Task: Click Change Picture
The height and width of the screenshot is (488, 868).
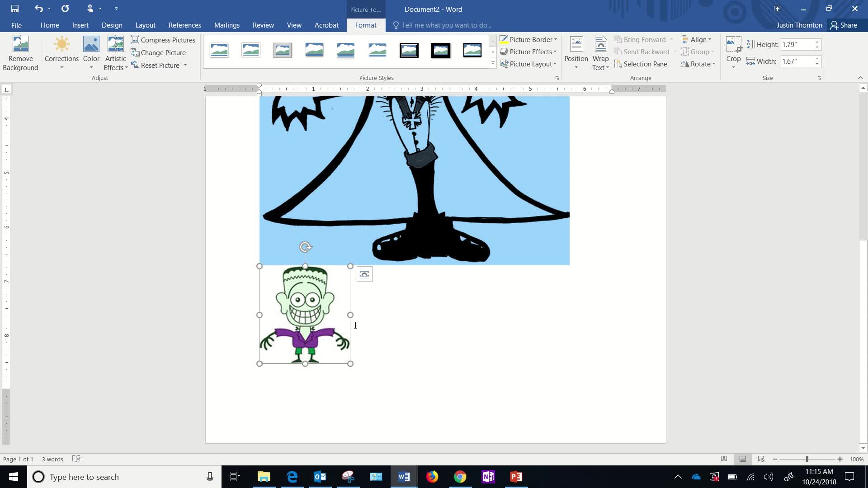Action: pos(158,52)
